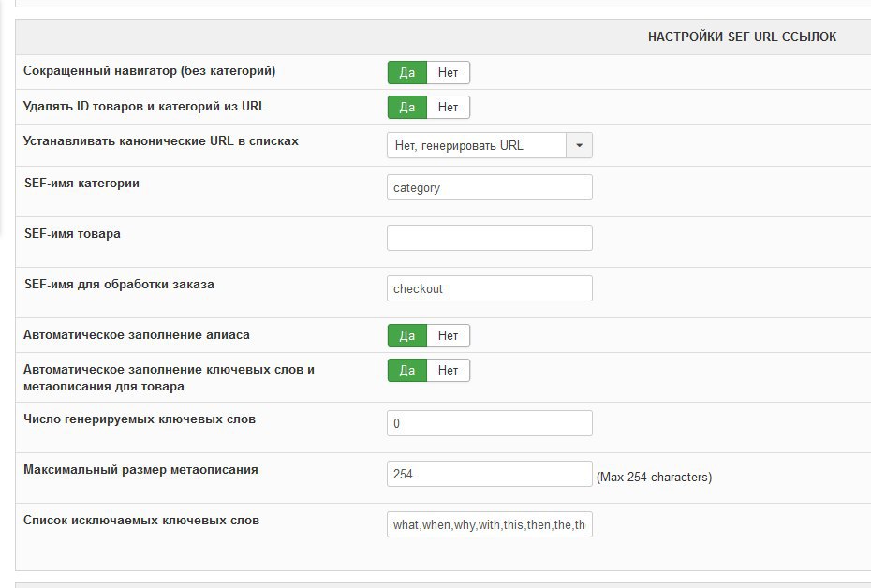
Task: Disable 'Автоматическое заполнение алиаса' with Нет
Action: coord(448,336)
